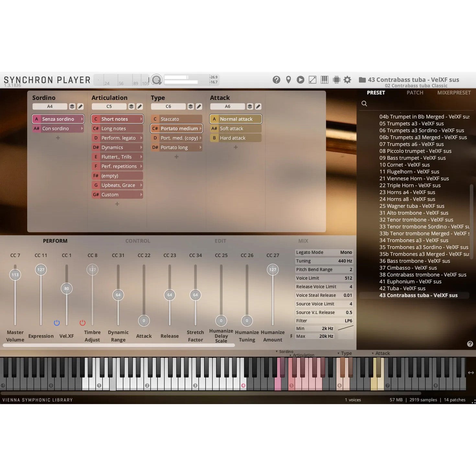The height and width of the screenshot is (476, 476).
Task: Open settings with the gear icon
Action: point(347,80)
